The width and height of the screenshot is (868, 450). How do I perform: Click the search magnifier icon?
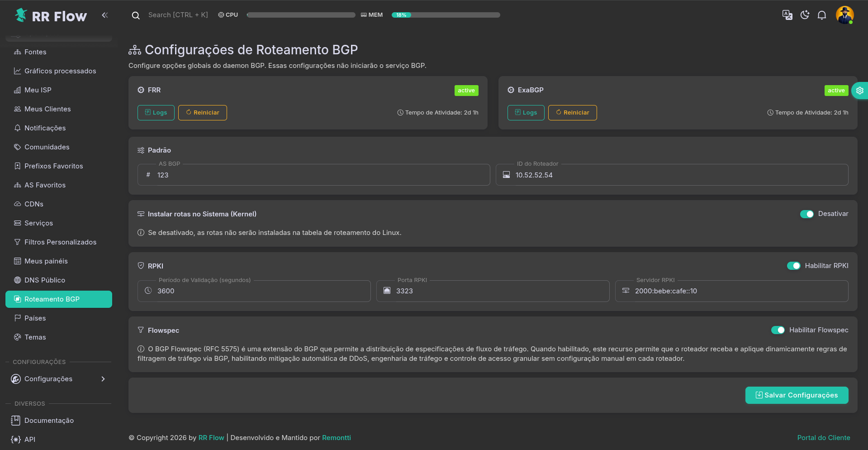[x=135, y=15]
